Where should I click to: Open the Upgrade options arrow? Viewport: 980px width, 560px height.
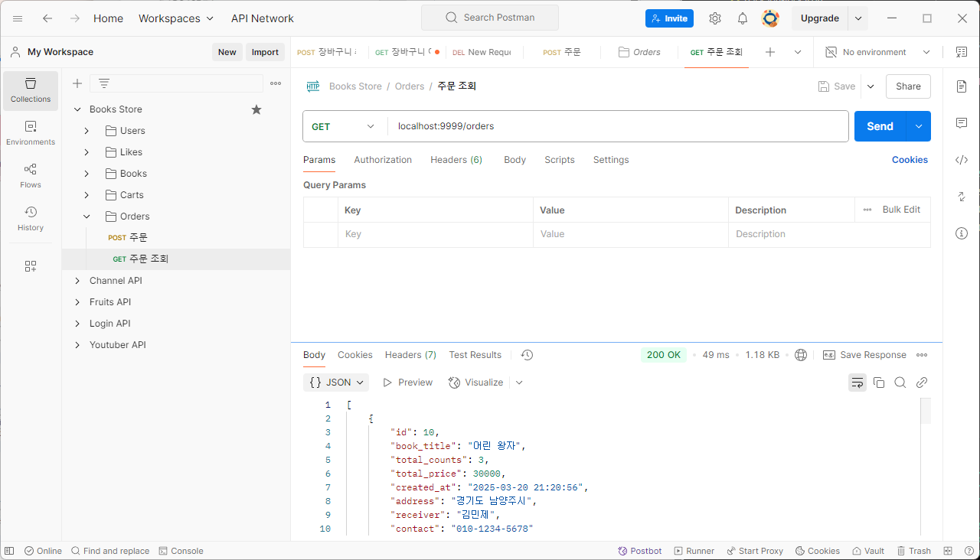click(858, 18)
